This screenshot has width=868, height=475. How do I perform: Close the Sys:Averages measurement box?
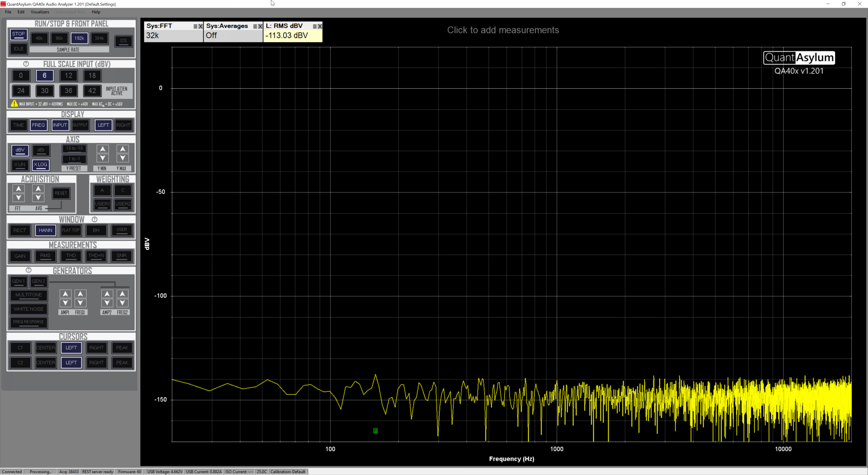260,26
